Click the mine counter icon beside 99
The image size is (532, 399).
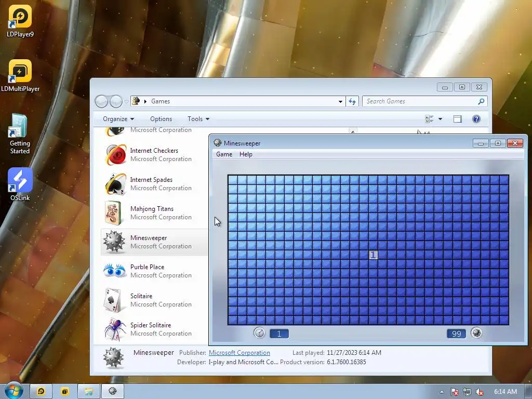click(x=476, y=333)
